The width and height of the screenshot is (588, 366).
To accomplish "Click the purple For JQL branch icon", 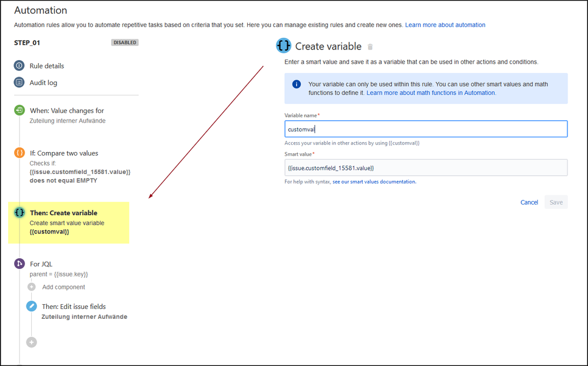I will click(19, 263).
